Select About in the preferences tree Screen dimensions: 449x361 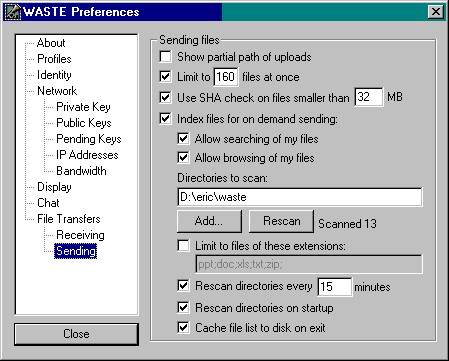point(51,43)
